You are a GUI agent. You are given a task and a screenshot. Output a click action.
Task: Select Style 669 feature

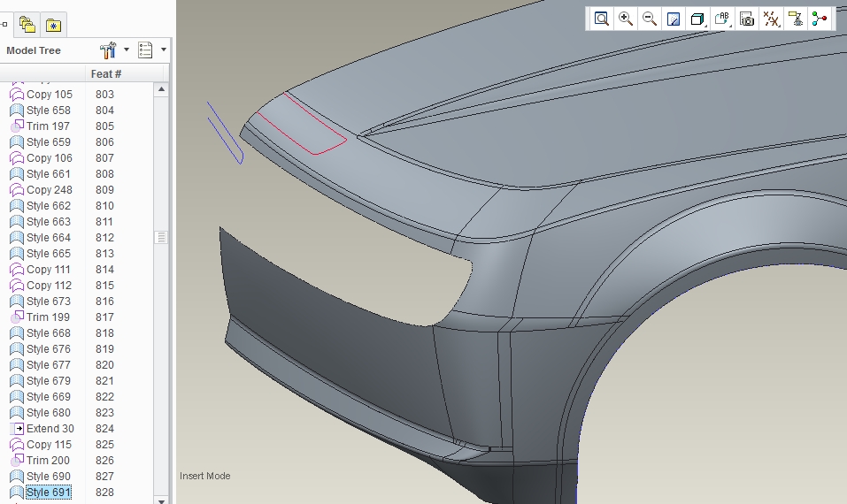[x=49, y=397]
